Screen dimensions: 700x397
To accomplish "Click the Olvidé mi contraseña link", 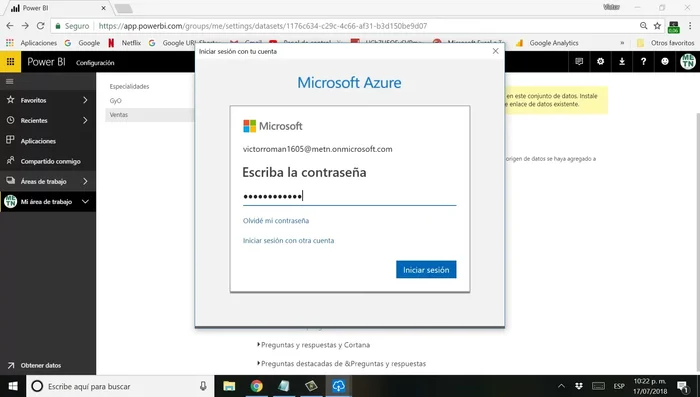I will click(x=276, y=221).
